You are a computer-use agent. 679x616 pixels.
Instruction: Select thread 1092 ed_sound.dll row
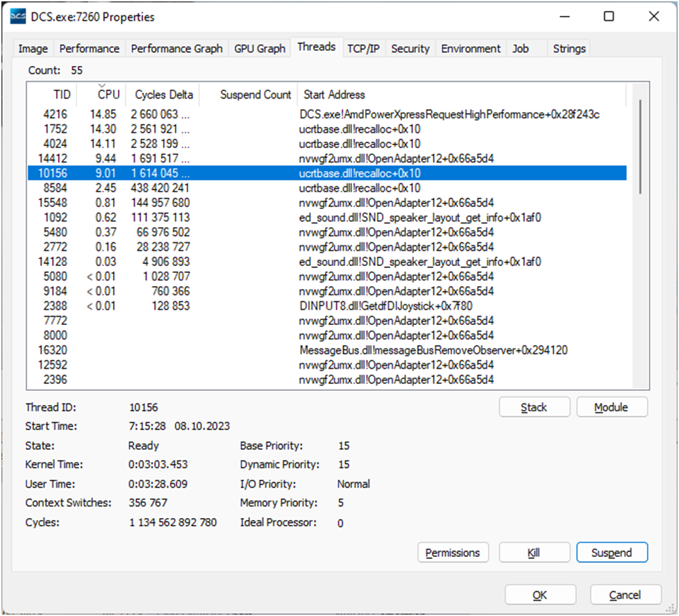(327, 217)
